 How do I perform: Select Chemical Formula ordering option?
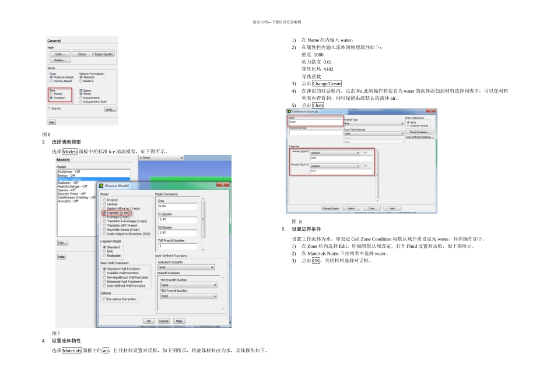[408, 126]
